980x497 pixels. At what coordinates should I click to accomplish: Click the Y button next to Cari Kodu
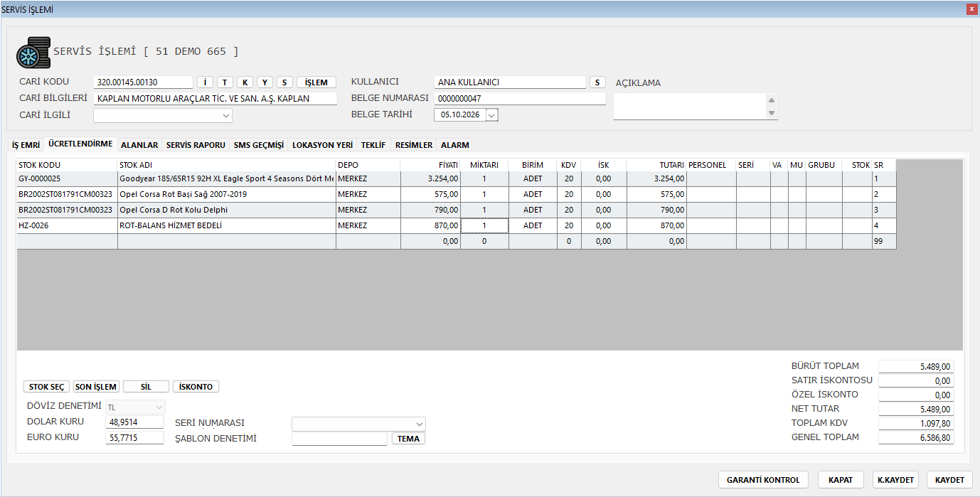pos(265,82)
